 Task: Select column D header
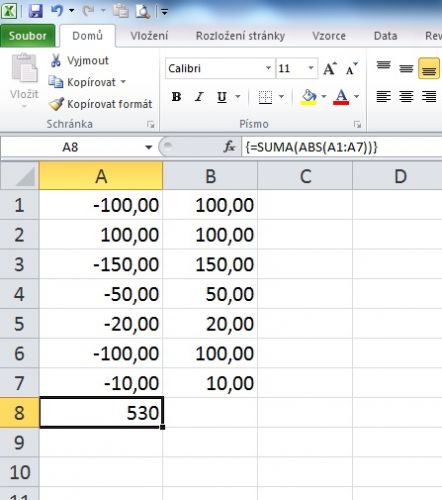[x=398, y=176]
